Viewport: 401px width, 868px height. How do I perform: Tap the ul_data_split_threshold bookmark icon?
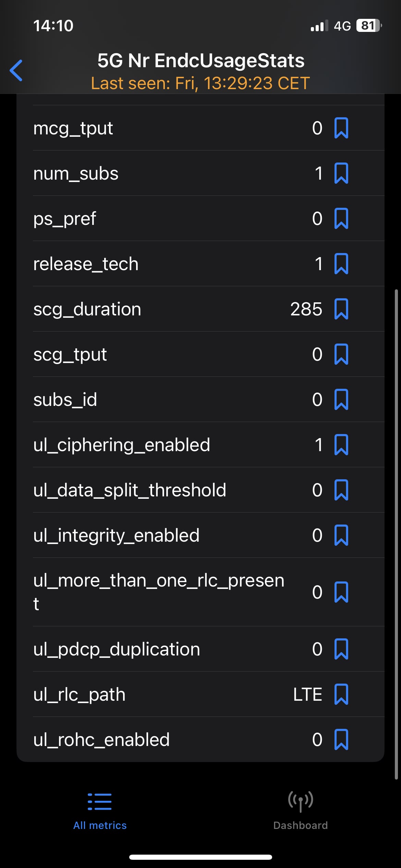pyautogui.click(x=341, y=490)
